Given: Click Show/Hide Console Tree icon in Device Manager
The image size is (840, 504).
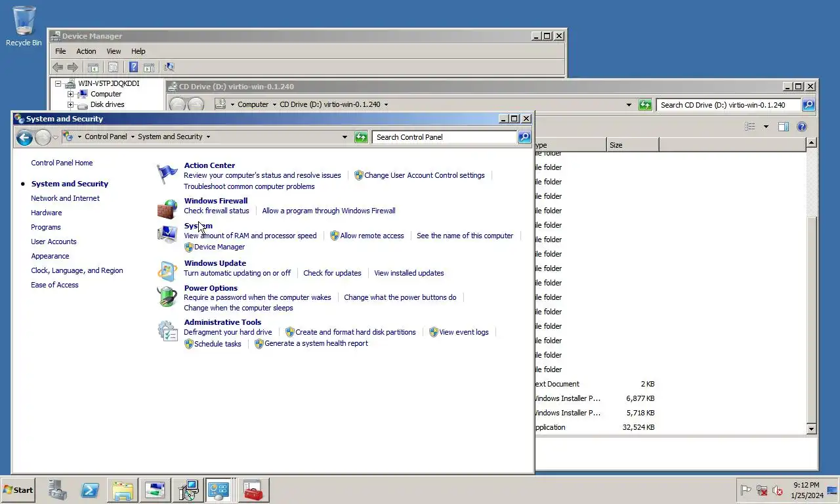Looking at the screenshot, I should click(93, 67).
